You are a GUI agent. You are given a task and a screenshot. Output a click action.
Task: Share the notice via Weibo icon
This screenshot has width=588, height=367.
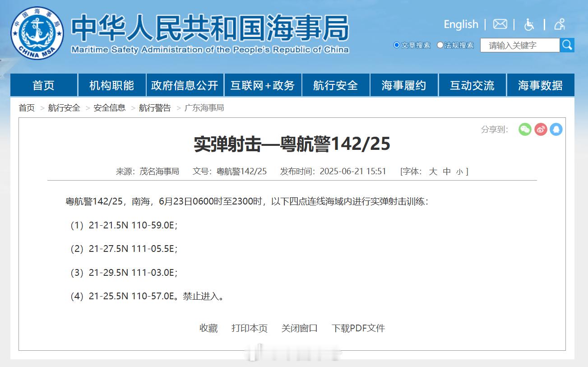tap(541, 130)
